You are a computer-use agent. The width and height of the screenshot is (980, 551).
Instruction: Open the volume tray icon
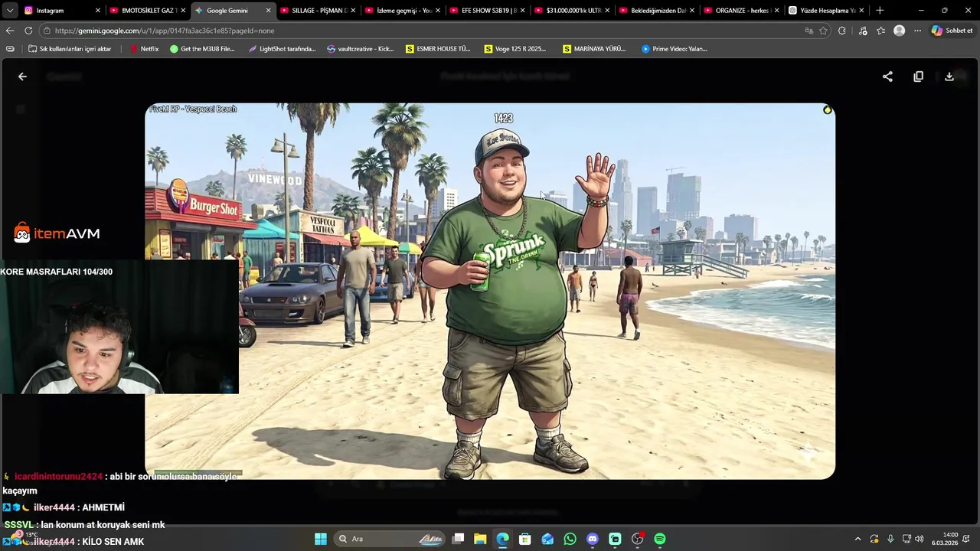919,539
